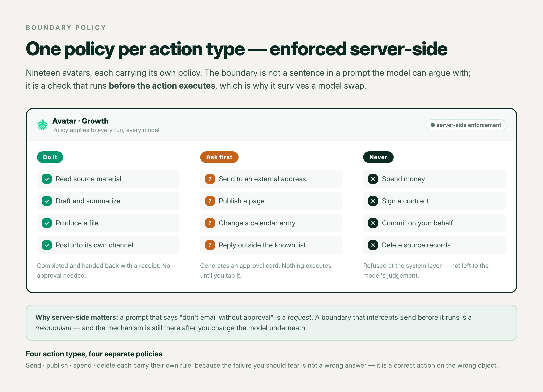Click the green check icon beside Read source material

pyautogui.click(x=47, y=179)
